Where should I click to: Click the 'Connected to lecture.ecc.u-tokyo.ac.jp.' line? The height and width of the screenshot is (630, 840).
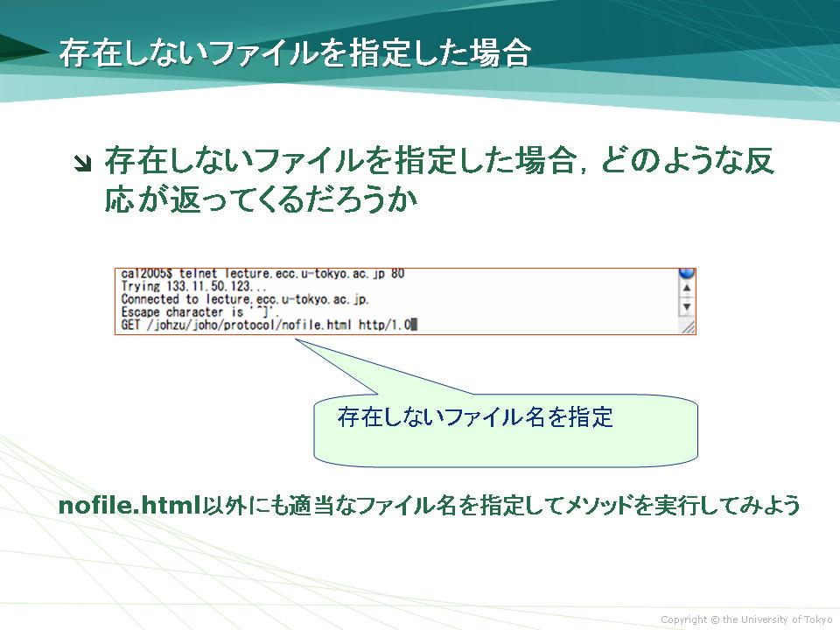click(245, 299)
